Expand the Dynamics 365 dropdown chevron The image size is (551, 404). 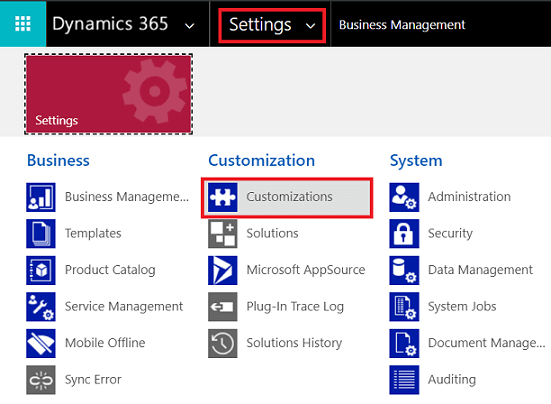point(190,26)
